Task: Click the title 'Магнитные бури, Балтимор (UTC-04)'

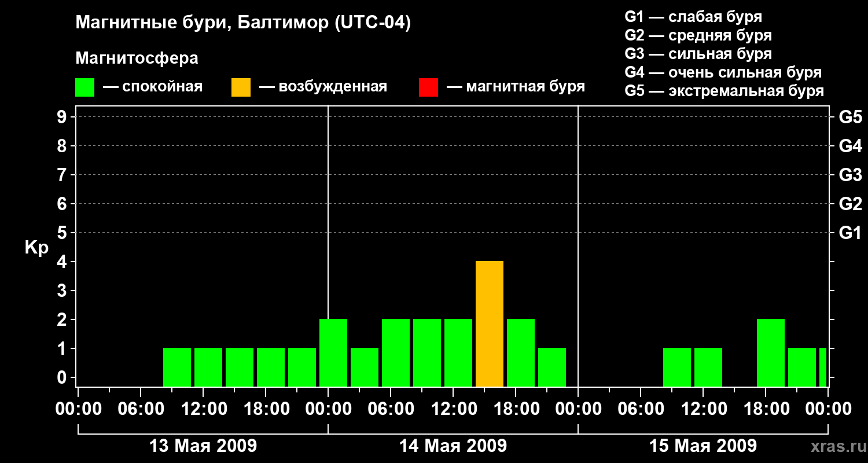Action: (243, 23)
